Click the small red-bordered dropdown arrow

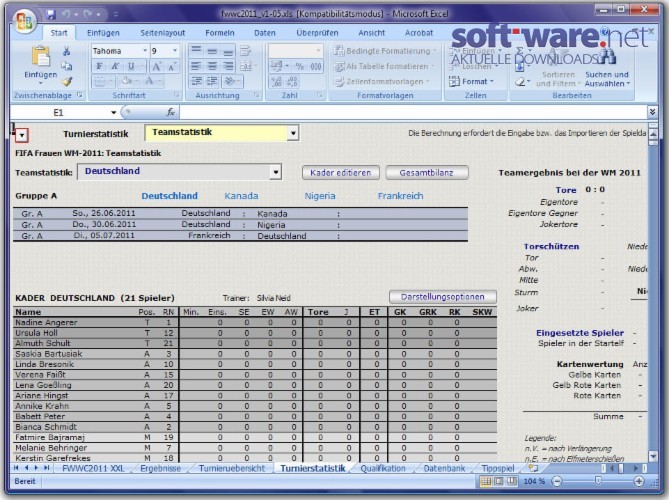22,136
